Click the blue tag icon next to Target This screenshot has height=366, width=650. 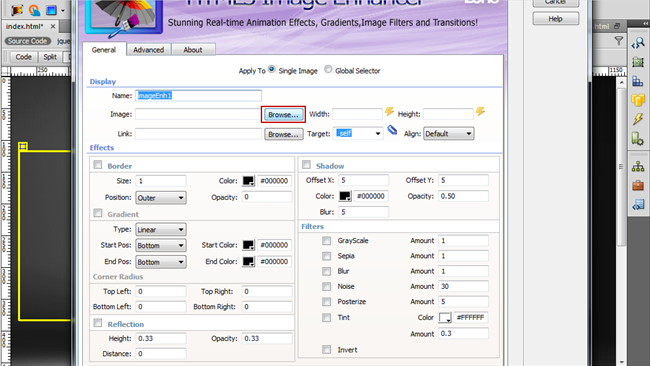(392, 131)
